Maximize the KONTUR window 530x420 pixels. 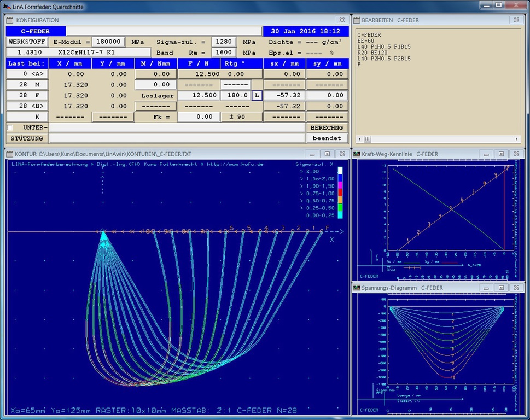pos(328,154)
